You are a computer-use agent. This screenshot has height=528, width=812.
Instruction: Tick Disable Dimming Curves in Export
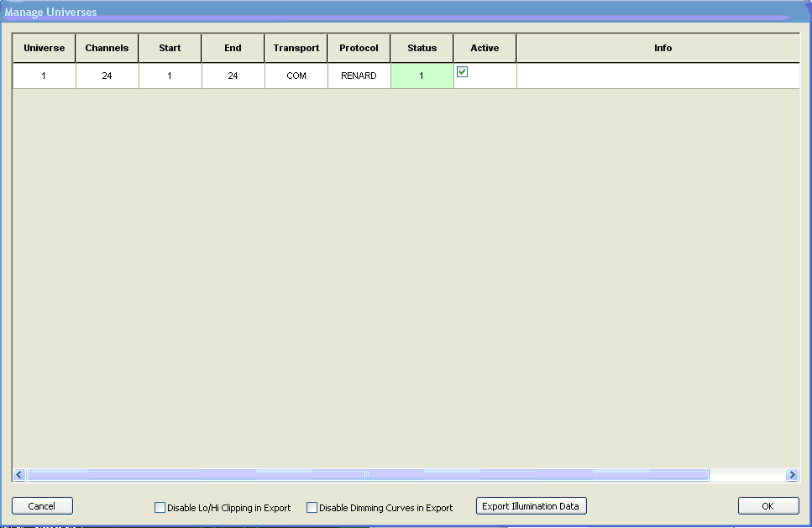(312, 508)
